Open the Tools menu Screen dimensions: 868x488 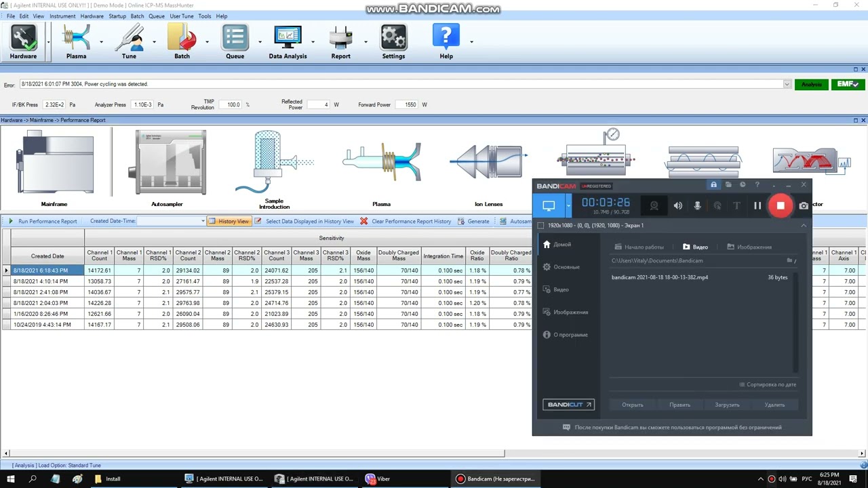(204, 16)
